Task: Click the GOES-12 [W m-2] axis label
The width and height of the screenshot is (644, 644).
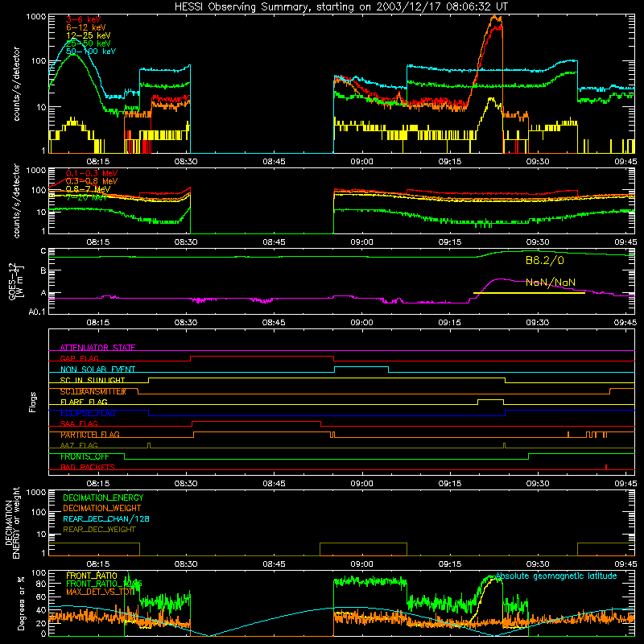Action: pos(15,281)
